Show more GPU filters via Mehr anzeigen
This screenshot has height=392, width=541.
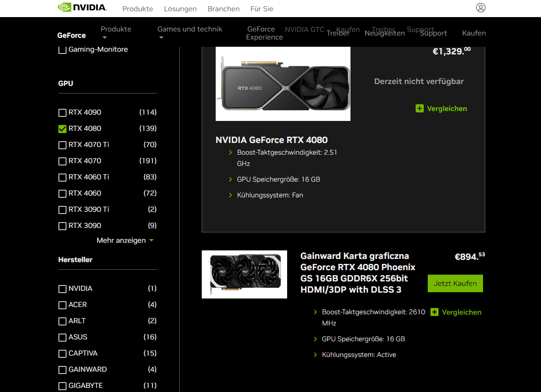tap(121, 241)
